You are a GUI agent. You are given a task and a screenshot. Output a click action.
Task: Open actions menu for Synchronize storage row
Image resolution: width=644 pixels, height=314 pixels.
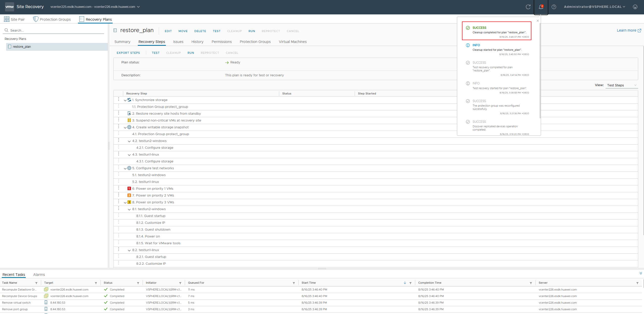tap(119, 99)
